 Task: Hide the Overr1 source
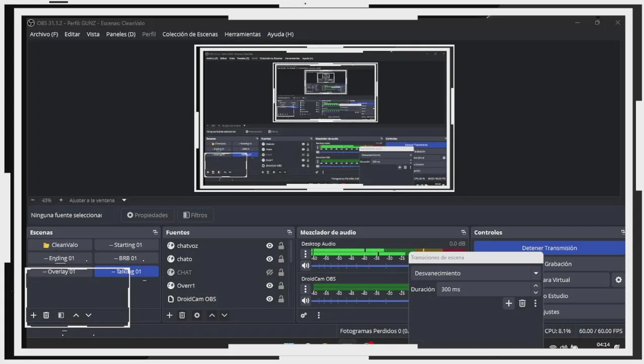270,286
